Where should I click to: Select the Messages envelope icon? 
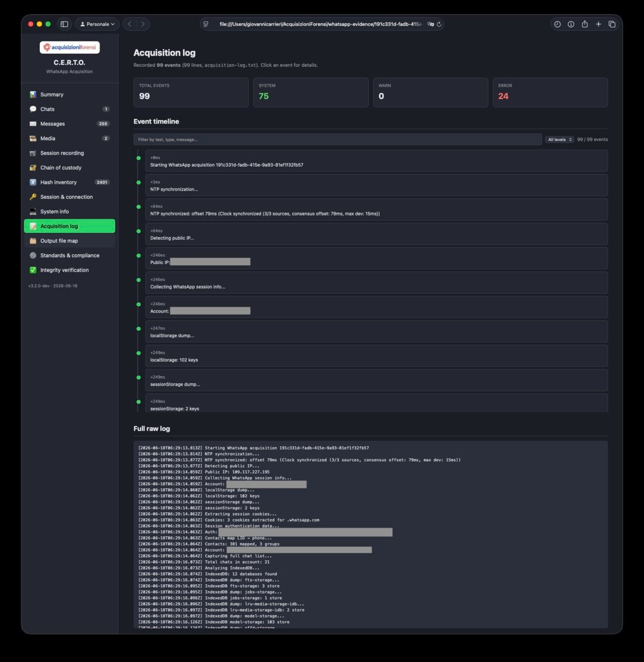pos(33,124)
